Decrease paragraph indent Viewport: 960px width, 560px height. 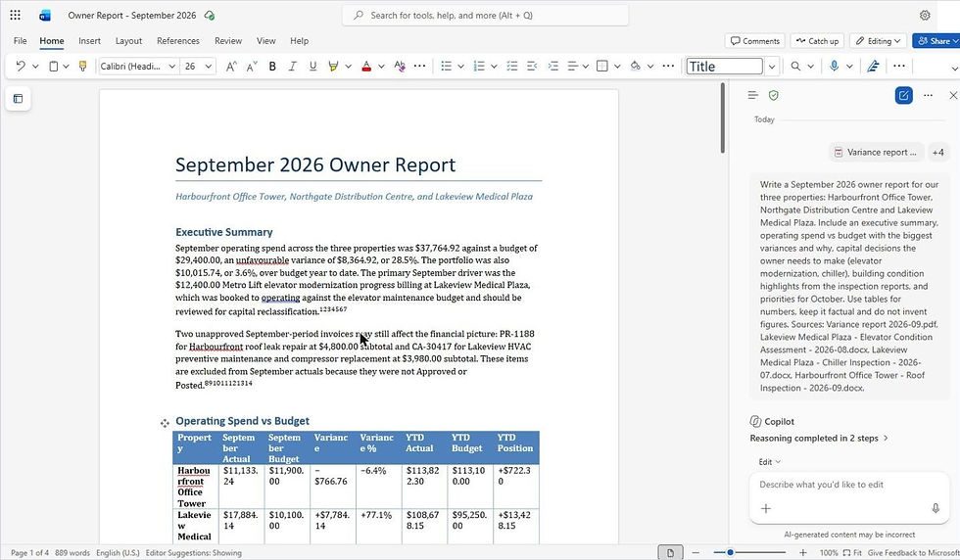(x=532, y=67)
